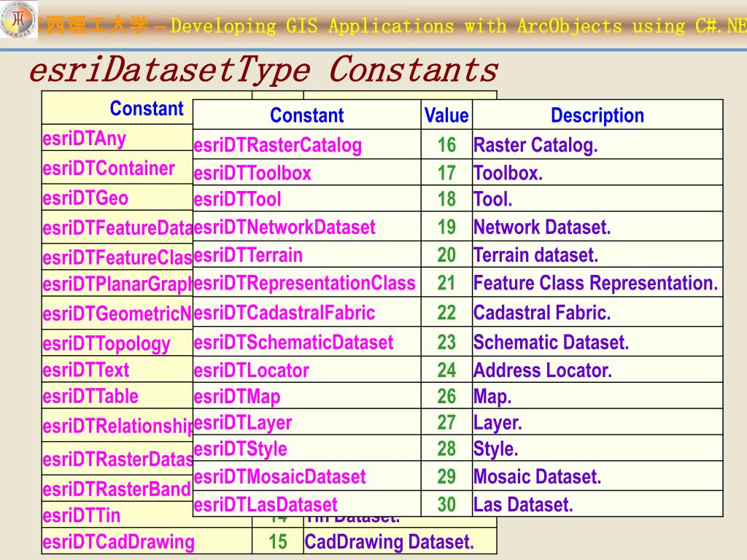The height and width of the screenshot is (560, 747).
Task: Click value 18 in Tool row
Action: [x=446, y=199]
